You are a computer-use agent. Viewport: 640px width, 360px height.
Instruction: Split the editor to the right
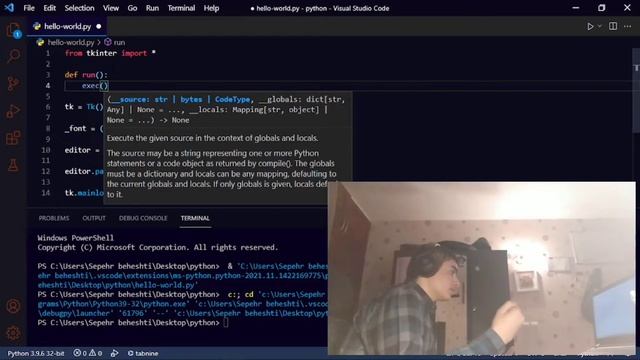(x=613, y=27)
